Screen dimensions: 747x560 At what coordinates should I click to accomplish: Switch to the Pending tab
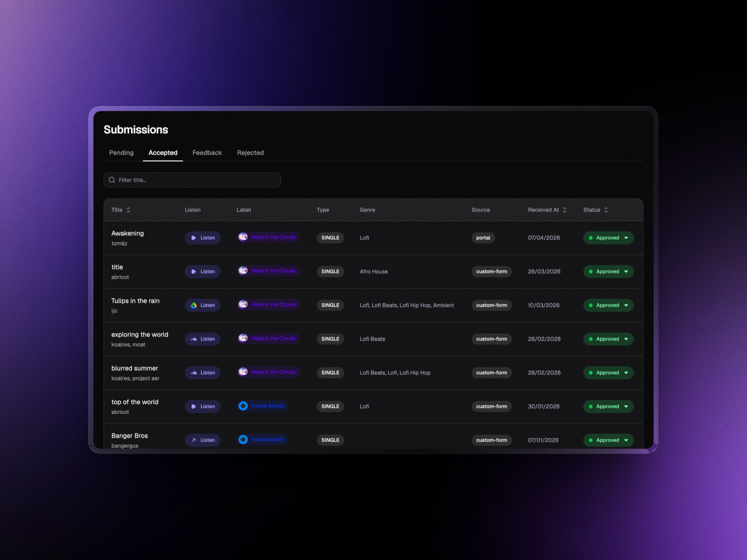pos(121,153)
